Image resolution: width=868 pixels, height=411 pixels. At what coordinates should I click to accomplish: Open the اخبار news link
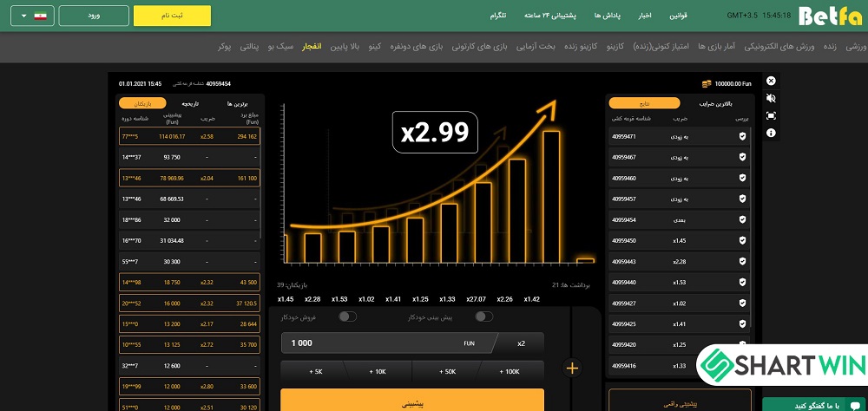[x=646, y=16]
